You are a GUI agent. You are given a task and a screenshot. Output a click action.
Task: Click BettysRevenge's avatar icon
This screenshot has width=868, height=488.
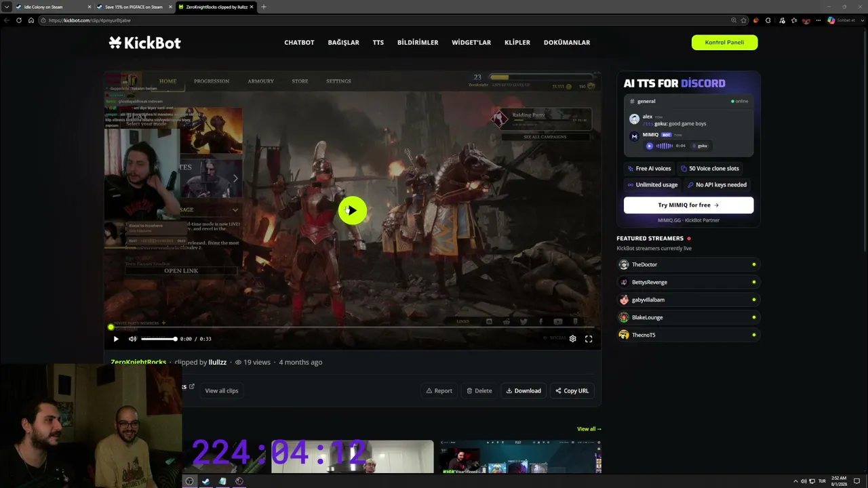(x=624, y=282)
